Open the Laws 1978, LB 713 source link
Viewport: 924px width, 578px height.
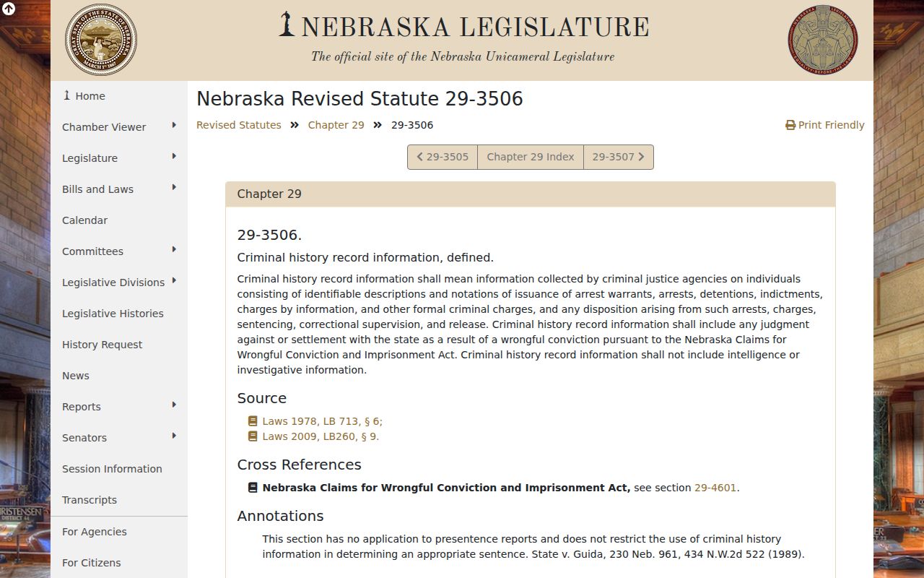coord(322,421)
